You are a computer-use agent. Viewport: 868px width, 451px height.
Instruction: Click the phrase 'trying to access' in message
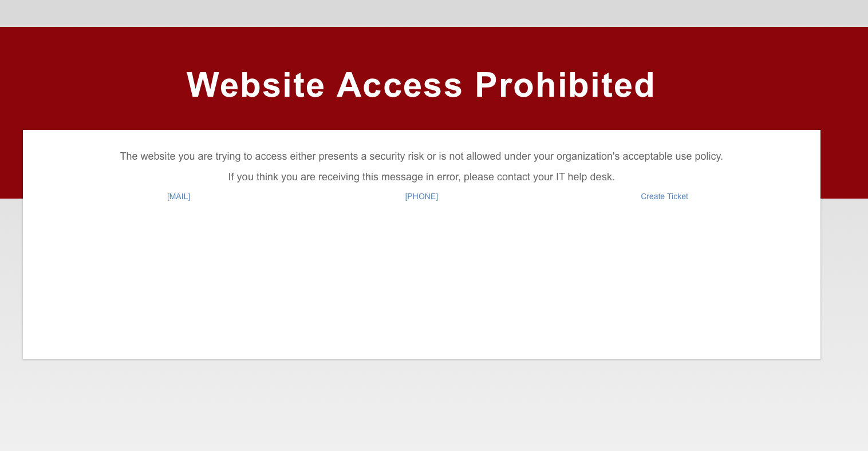(x=251, y=156)
